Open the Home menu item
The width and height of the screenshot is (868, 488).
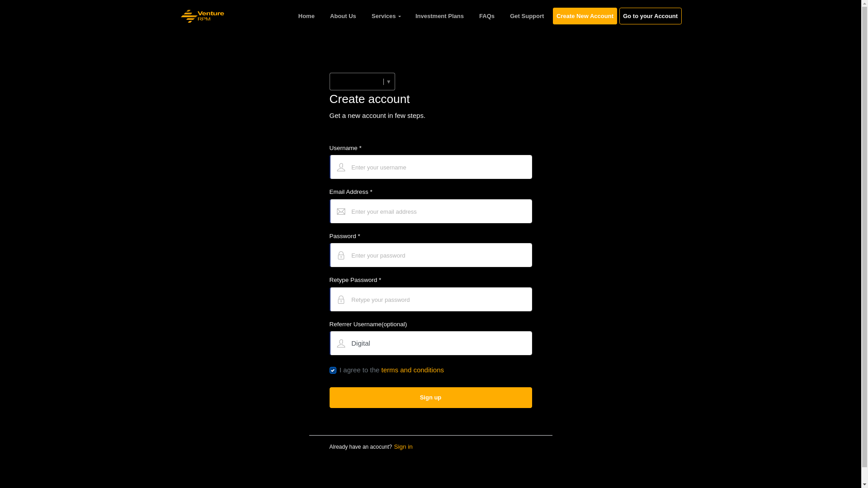pos(307,16)
